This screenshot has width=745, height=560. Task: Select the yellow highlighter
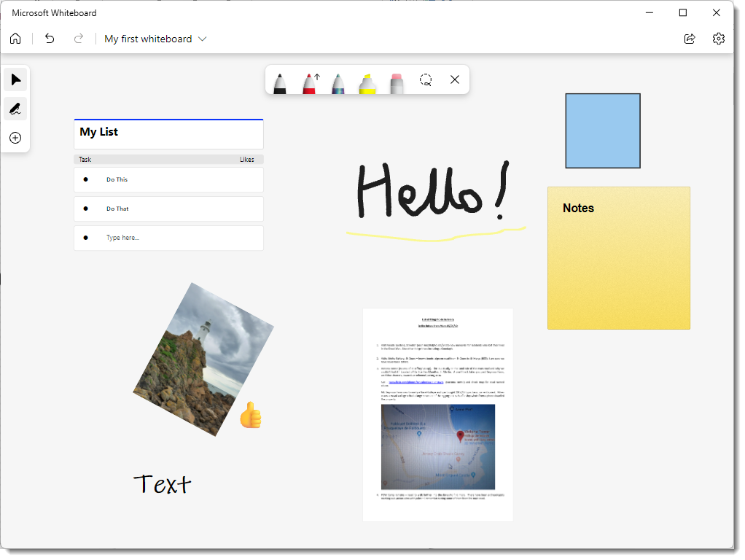[x=367, y=83]
